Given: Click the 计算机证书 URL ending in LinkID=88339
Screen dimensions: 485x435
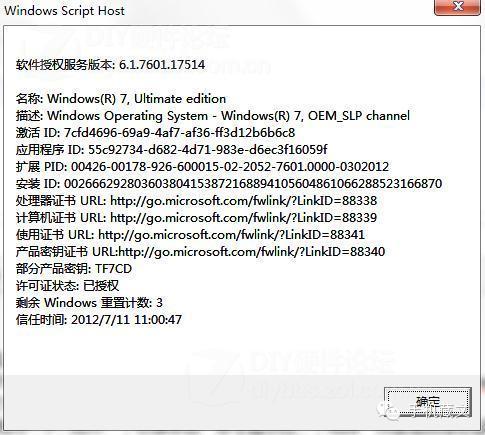Looking at the screenshot, I should pos(244,218).
